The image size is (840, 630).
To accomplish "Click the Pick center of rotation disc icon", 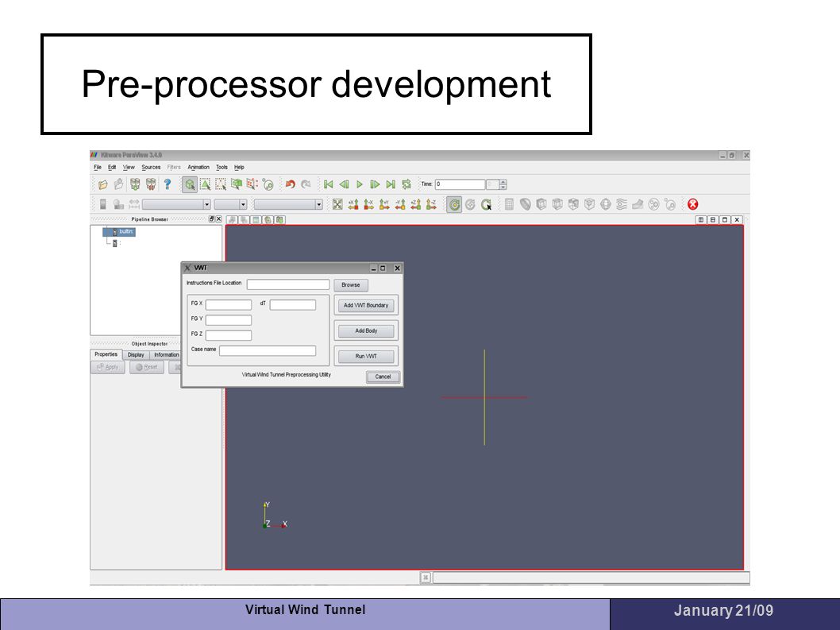I will coord(268,184).
